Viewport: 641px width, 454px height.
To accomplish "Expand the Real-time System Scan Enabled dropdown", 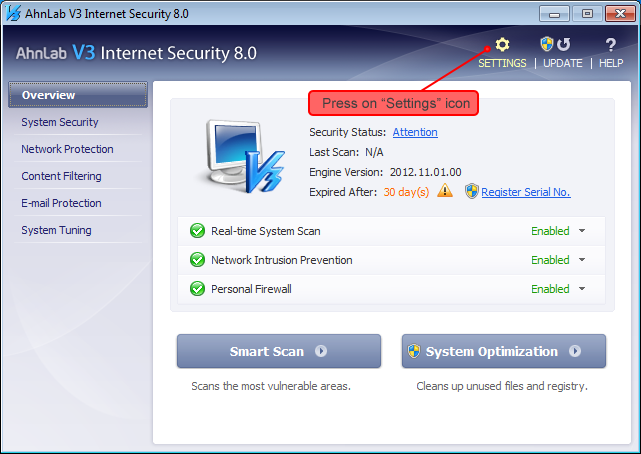I will [x=581, y=231].
